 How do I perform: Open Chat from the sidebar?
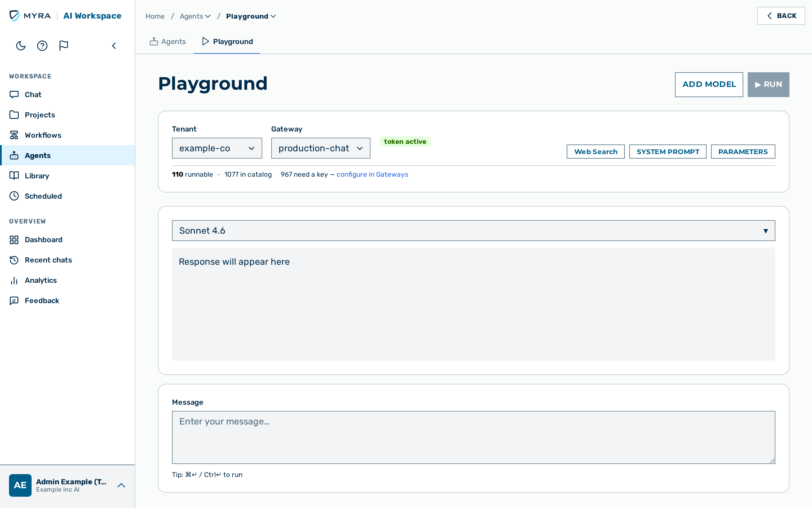click(x=68, y=95)
